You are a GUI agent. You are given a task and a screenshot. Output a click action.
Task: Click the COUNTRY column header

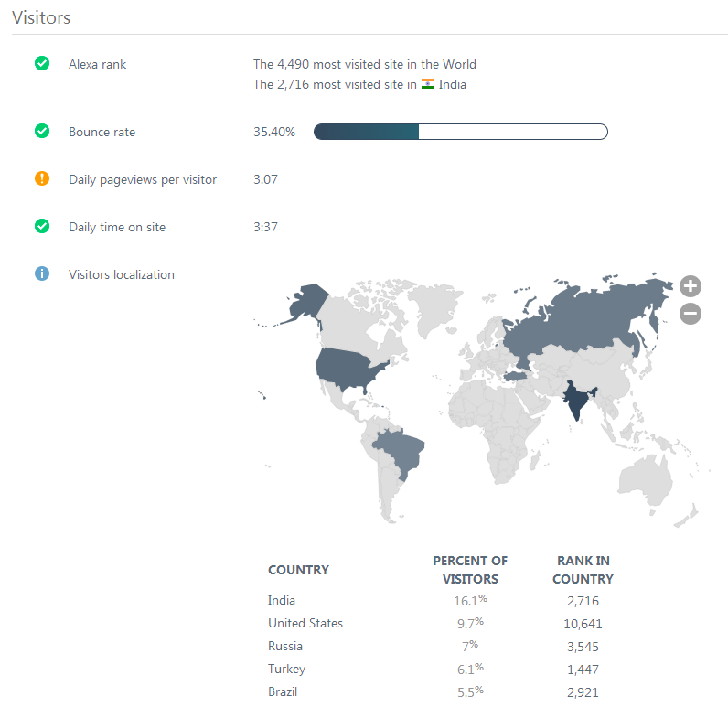(x=298, y=570)
